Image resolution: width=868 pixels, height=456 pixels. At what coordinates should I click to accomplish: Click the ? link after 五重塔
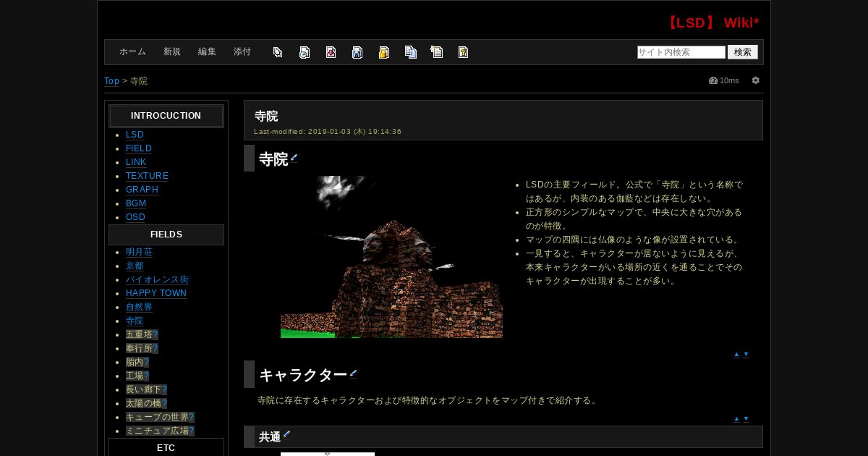click(x=156, y=334)
